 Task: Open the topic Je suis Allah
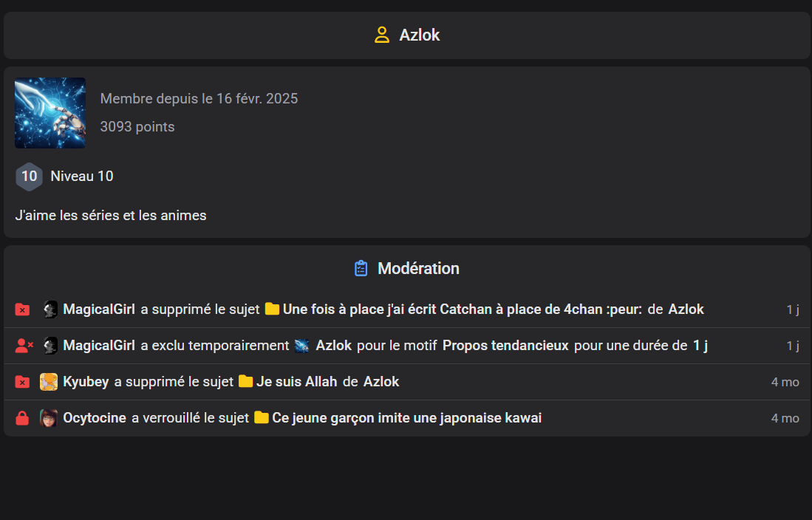pos(297,382)
